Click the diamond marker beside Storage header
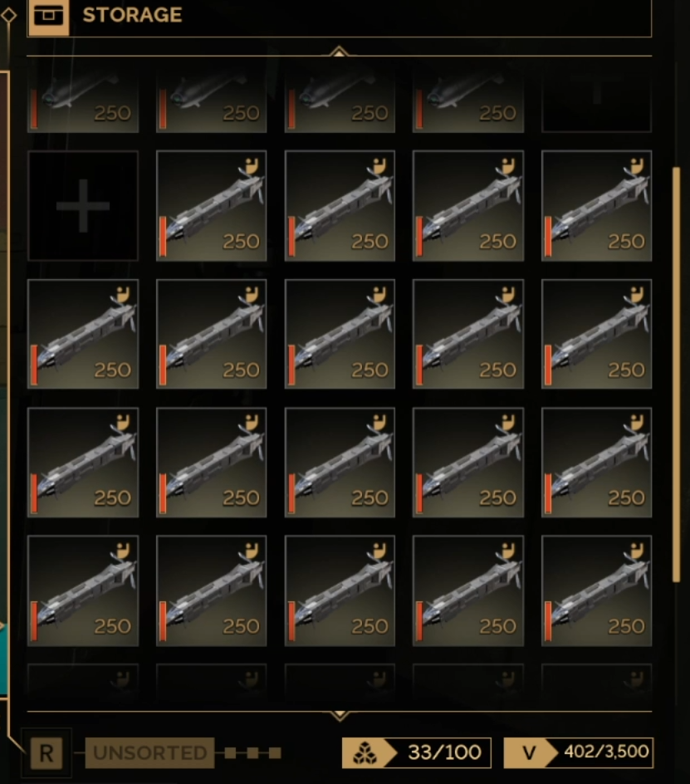The height and width of the screenshot is (784, 690). [8, 16]
